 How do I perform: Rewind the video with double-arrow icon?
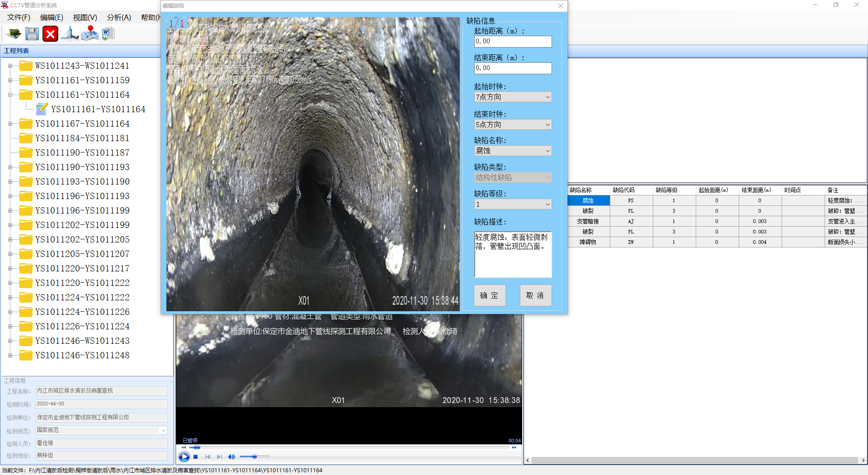click(x=184, y=447)
